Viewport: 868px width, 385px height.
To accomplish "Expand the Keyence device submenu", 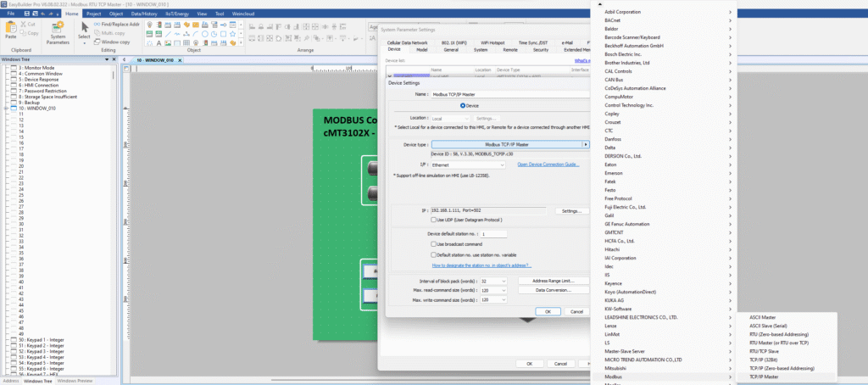I will click(x=665, y=283).
